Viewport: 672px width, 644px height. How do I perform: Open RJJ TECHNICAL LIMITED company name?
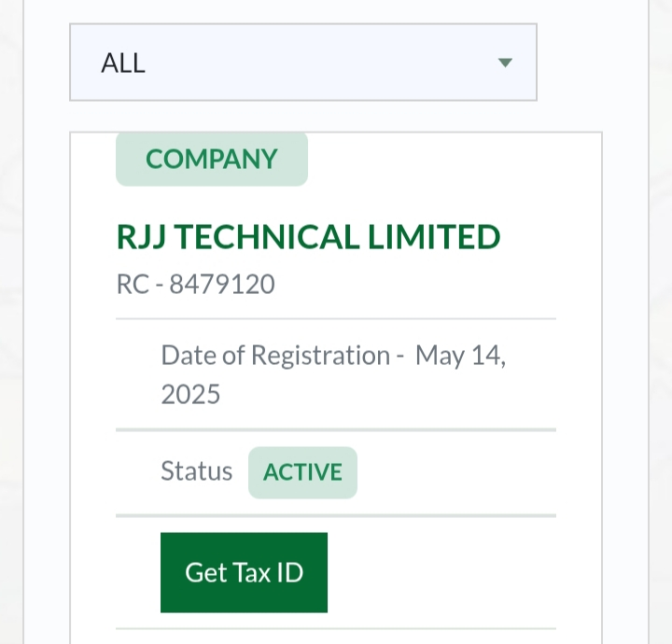pyautogui.click(x=308, y=236)
